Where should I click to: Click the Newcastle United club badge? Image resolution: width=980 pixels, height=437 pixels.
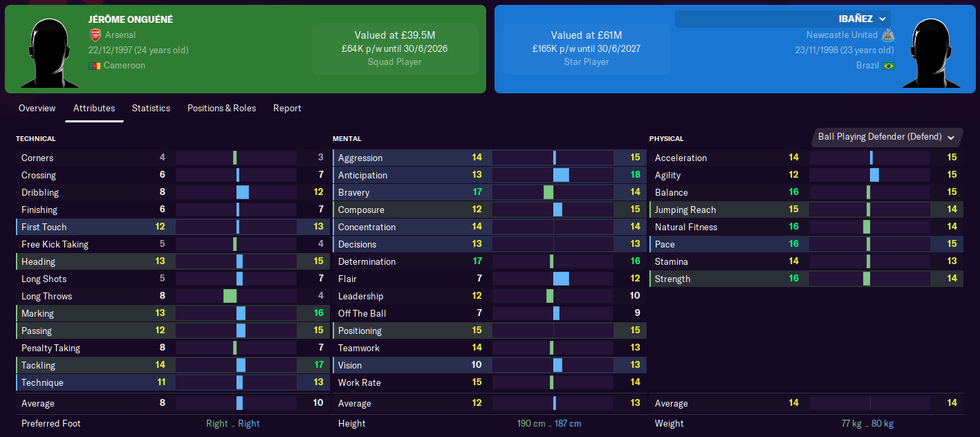887,35
